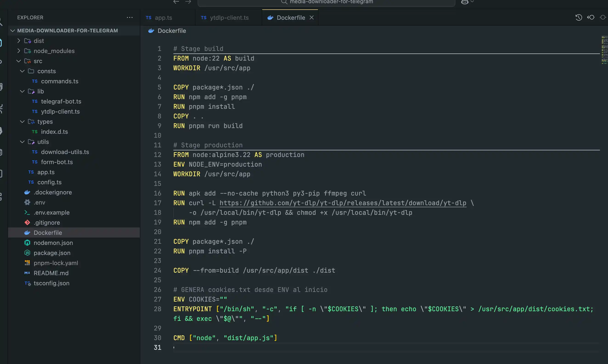Click the TS icon beside app.ts in explorer
This screenshot has height=364, width=608.
click(31, 172)
